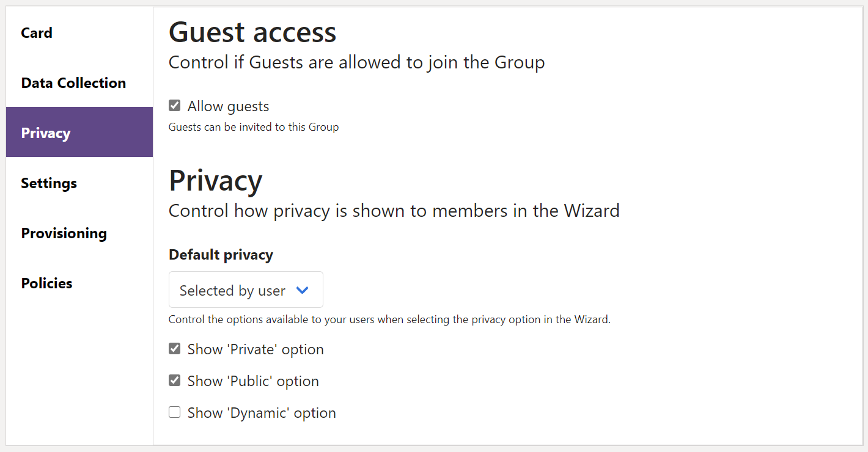
Task: Go to the Provisioning section
Action: (64, 233)
